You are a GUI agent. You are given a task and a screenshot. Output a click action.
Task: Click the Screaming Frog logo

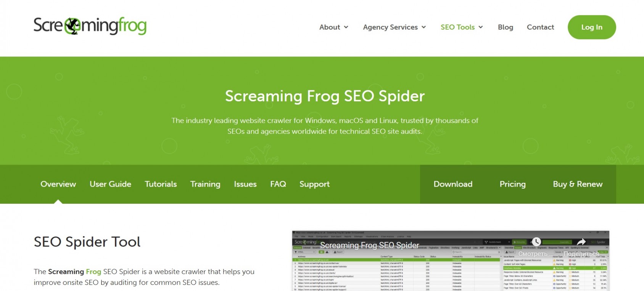[x=90, y=26]
